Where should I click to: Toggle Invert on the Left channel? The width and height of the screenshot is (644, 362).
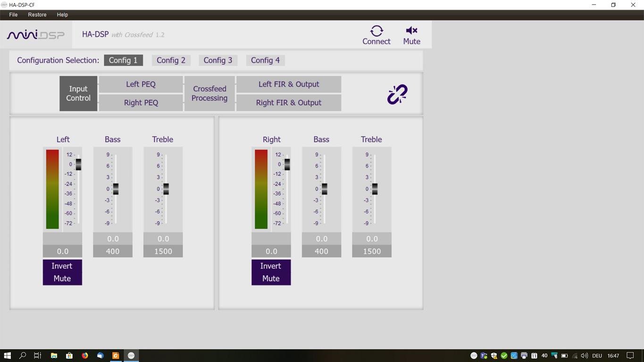(62, 266)
